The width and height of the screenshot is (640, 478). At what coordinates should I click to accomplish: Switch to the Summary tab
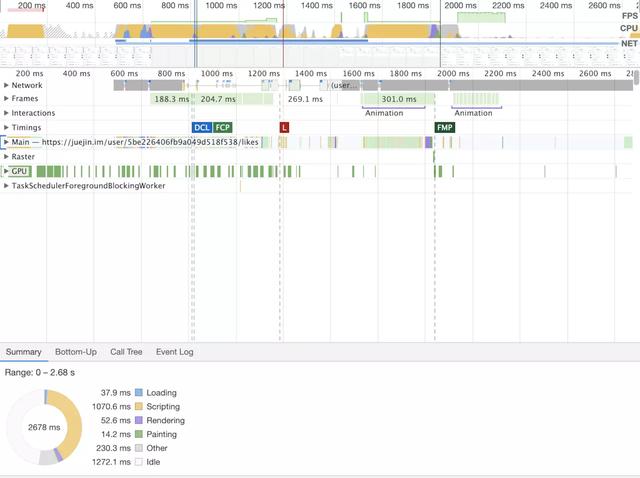coord(24,352)
